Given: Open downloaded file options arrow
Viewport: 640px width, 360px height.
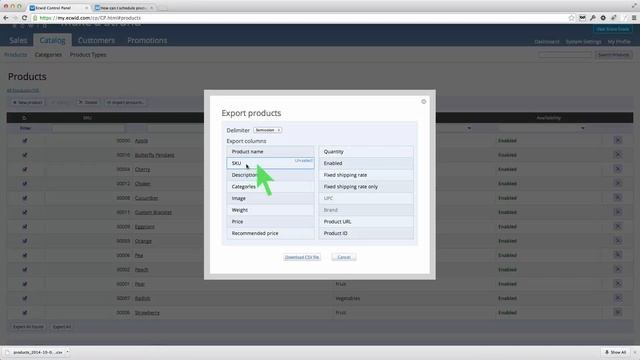Looking at the screenshot, I should pos(68,352).
